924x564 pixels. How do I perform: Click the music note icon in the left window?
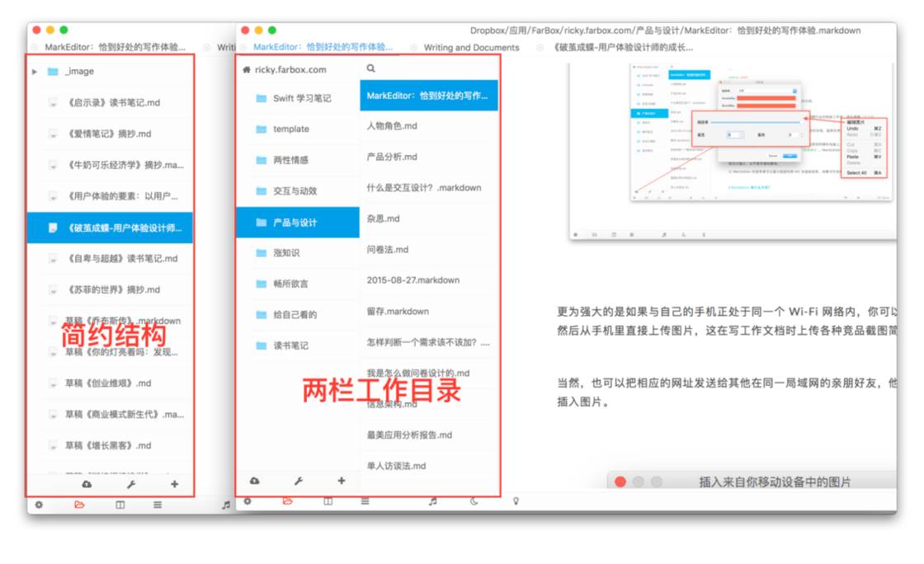click(226, 505)
